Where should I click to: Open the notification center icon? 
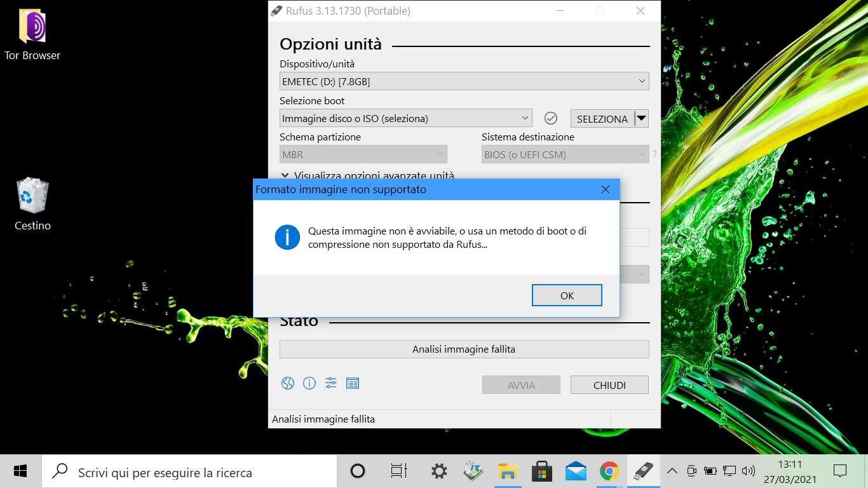click(839, 471)
